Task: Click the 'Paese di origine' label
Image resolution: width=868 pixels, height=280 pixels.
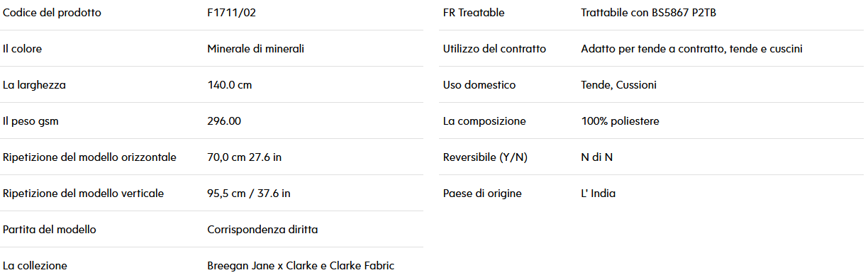Action: point(482,194)
